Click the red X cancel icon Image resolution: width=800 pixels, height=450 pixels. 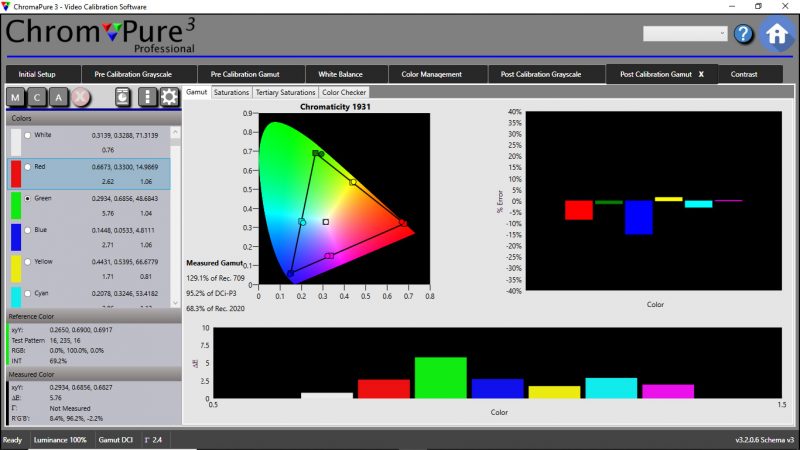click(x=81, y=97)
